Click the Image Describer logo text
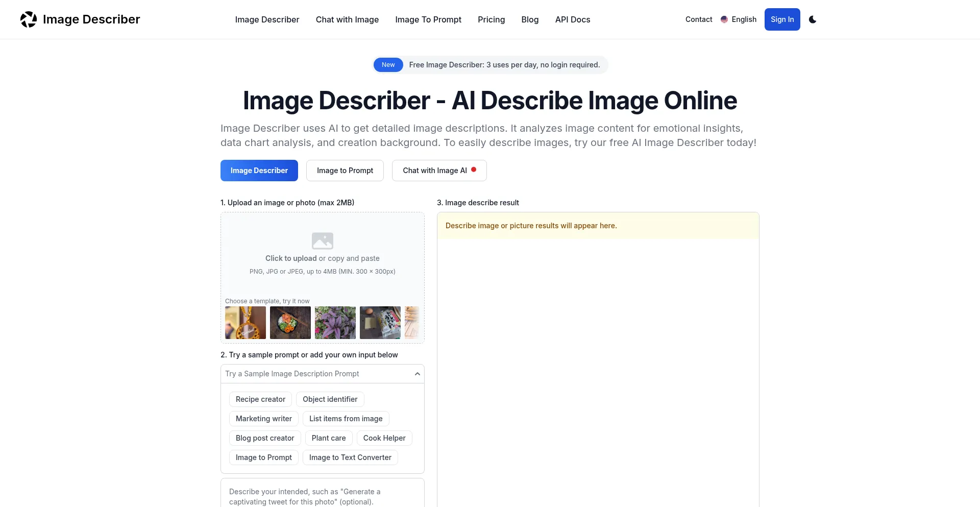The image size is (980, 507). [91, 19]
